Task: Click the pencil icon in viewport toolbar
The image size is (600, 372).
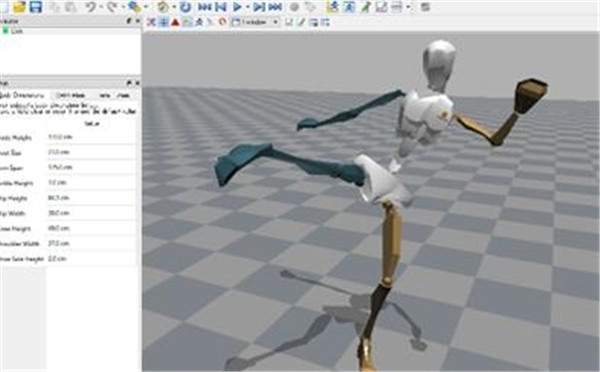Action: 302,22
